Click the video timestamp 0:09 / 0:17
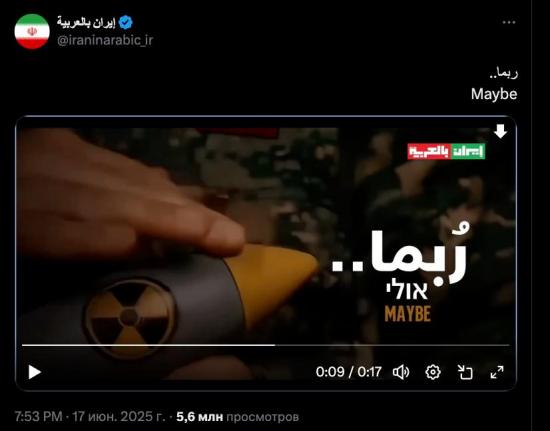The height and width of the screenshot is (431, 550). pos(348,372)
